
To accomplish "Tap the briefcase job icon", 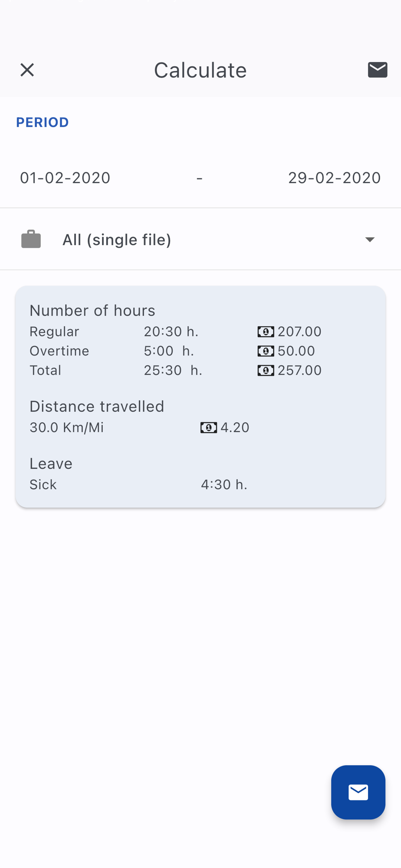I will click(x=31, y=240).
